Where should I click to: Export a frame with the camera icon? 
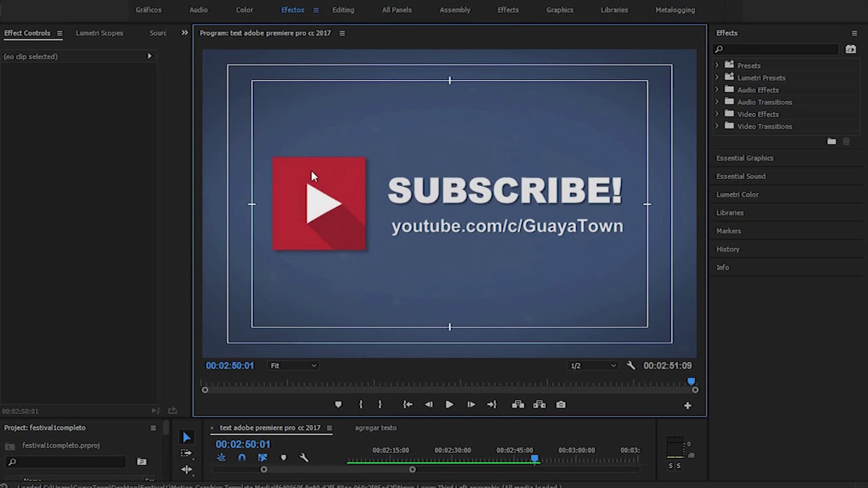click(561, 405)
